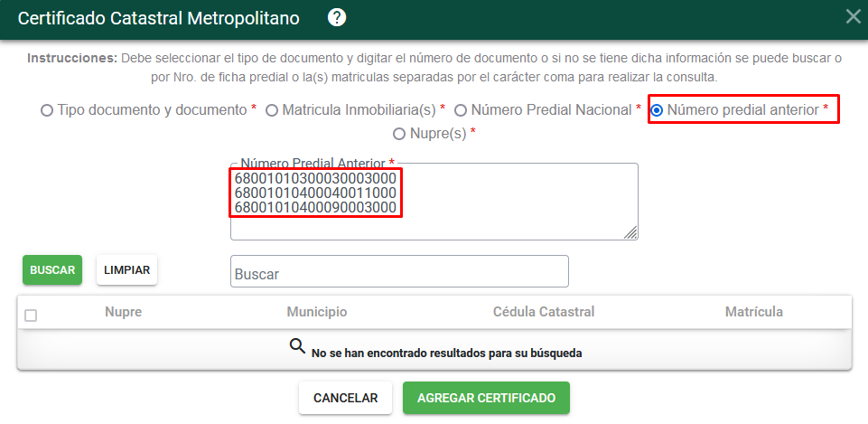Grab the textarea resize handle corner

630,232
